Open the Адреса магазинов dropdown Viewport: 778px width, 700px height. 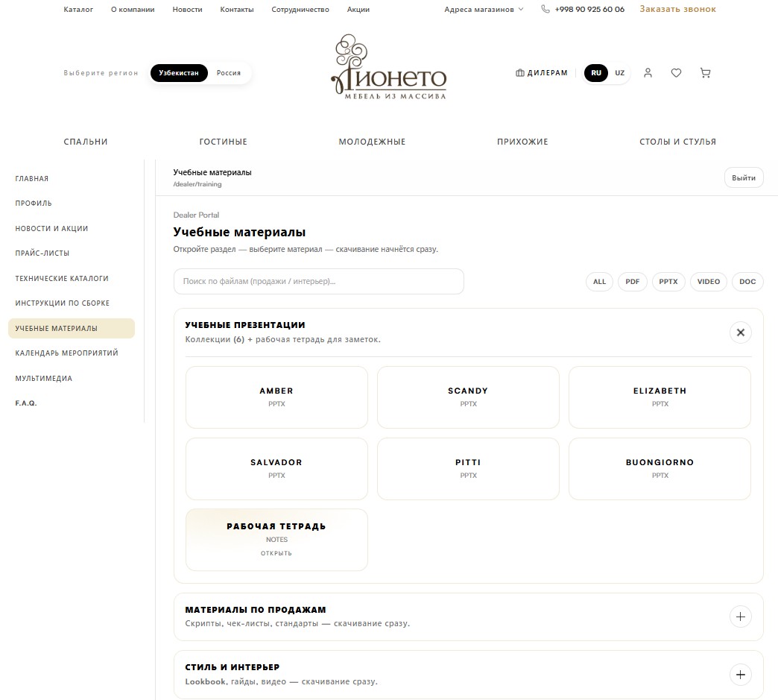[484, 10]
